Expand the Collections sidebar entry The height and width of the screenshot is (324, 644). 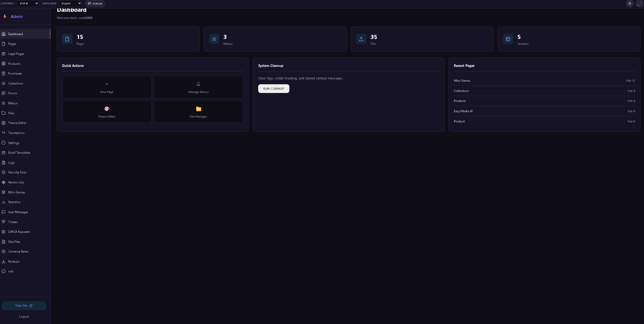[x=16, y=83]
